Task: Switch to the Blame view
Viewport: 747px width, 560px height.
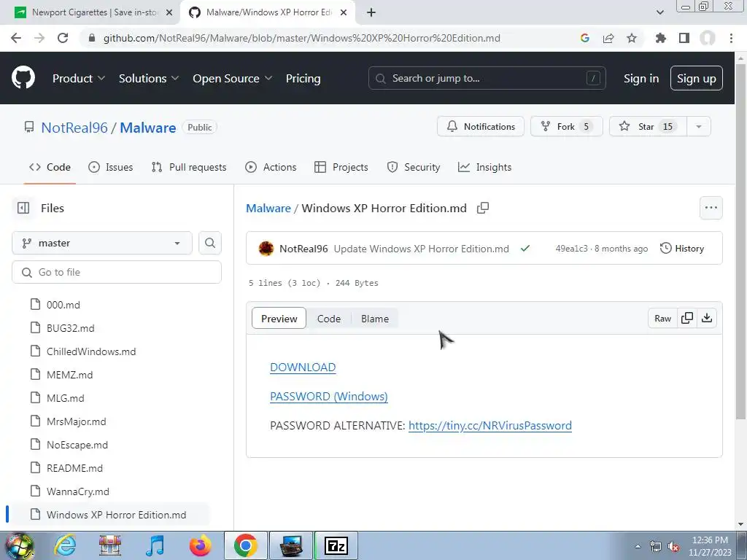Action: [x=375, y=319]
